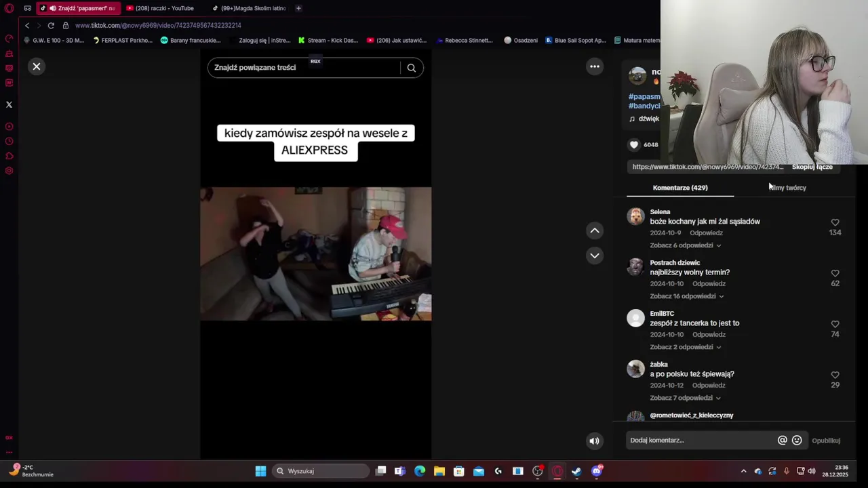Open 'Stream - Kick Das...' bookmark
Viewport: 868px width, 488px height.
tap(328, 40)
